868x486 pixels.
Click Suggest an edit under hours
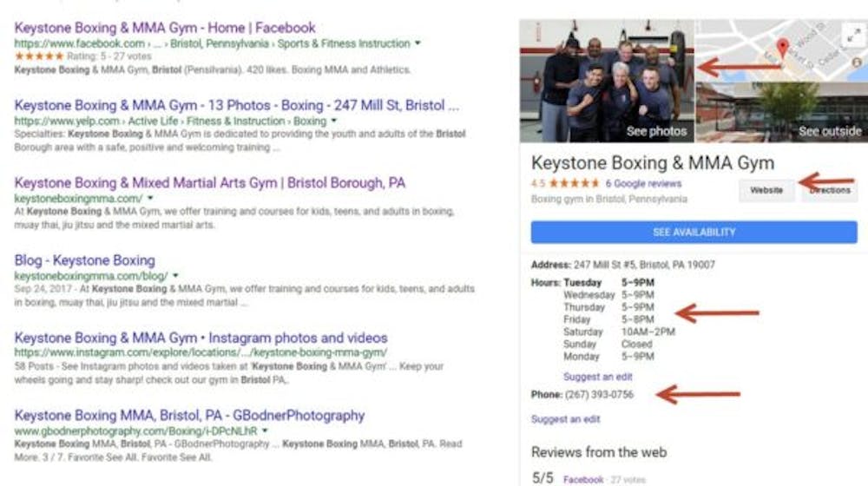[597, 377]
